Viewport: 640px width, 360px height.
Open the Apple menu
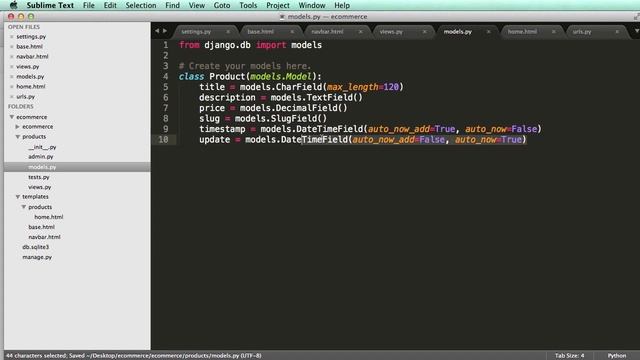click(13, 5)
